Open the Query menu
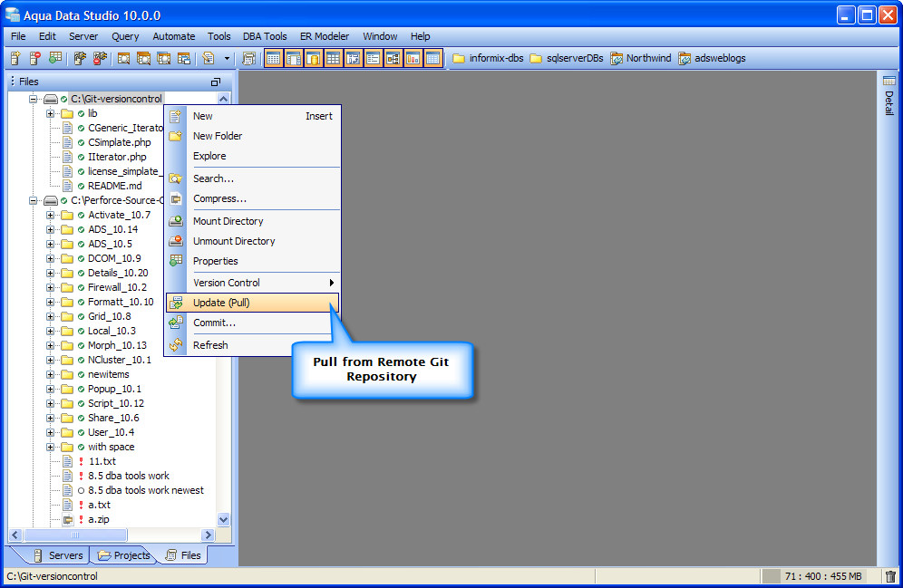The image size is (903, 588). (x=125, y=36)
